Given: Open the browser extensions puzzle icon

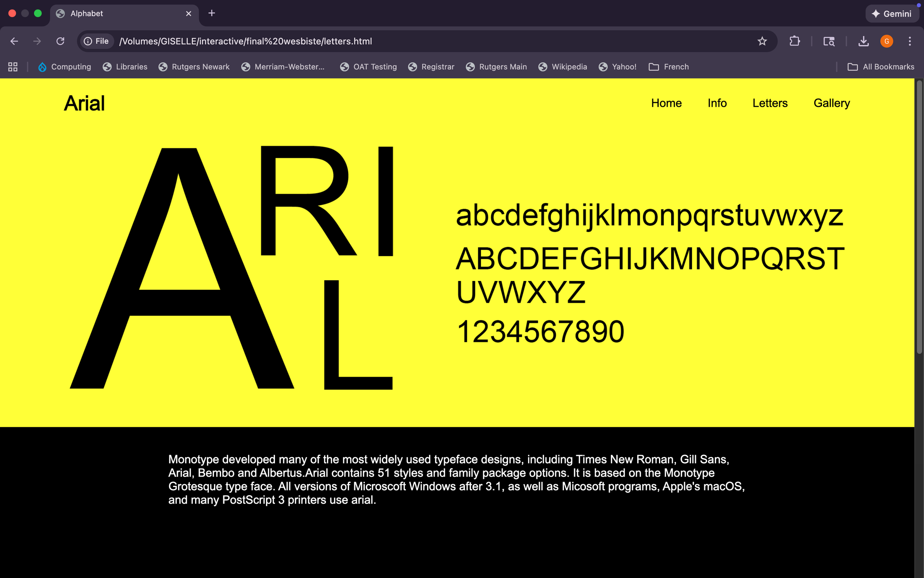Looking at the screenshot, I should tap(795, 41).
